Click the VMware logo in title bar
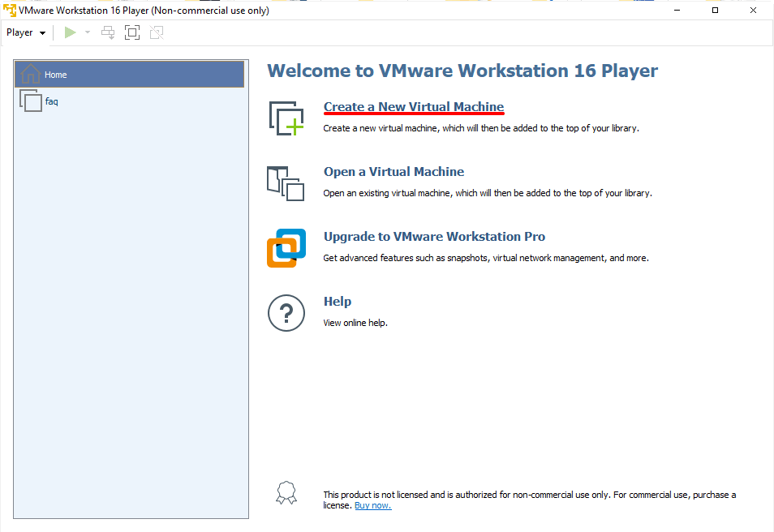Viewport: 774px width, 532px height. [x=10, y=11]
